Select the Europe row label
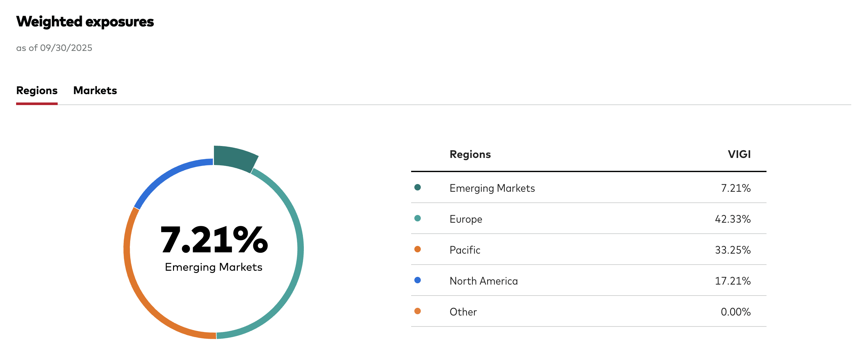The height and width of the screenshot is (350, 868). click(x=466, y=219)
